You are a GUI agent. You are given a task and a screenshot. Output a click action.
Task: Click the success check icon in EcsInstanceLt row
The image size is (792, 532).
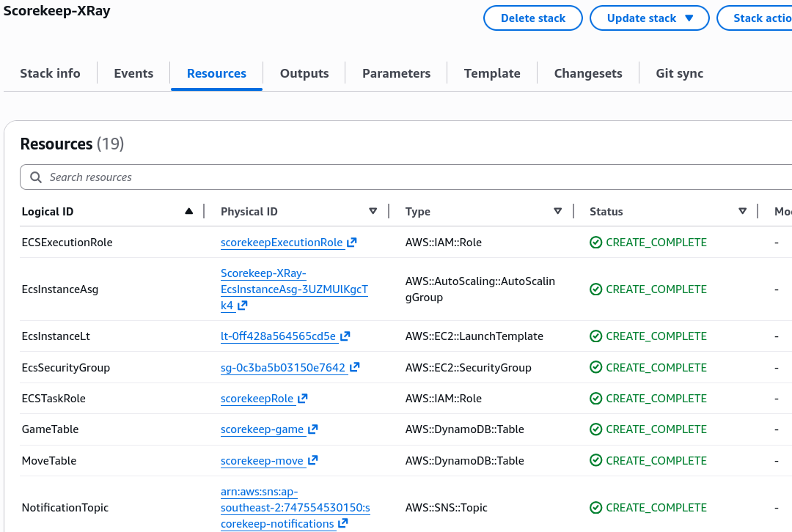[x=596, y=336]
